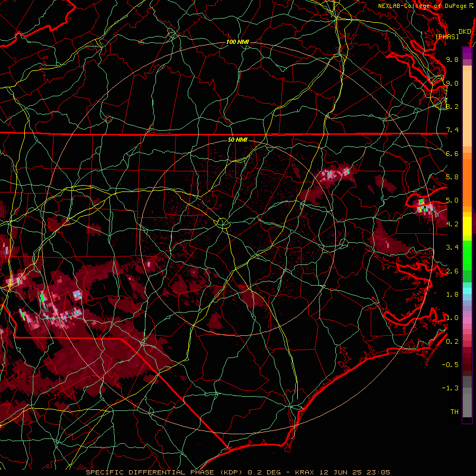Pick the yellow band on the color bar

[467, 226]
